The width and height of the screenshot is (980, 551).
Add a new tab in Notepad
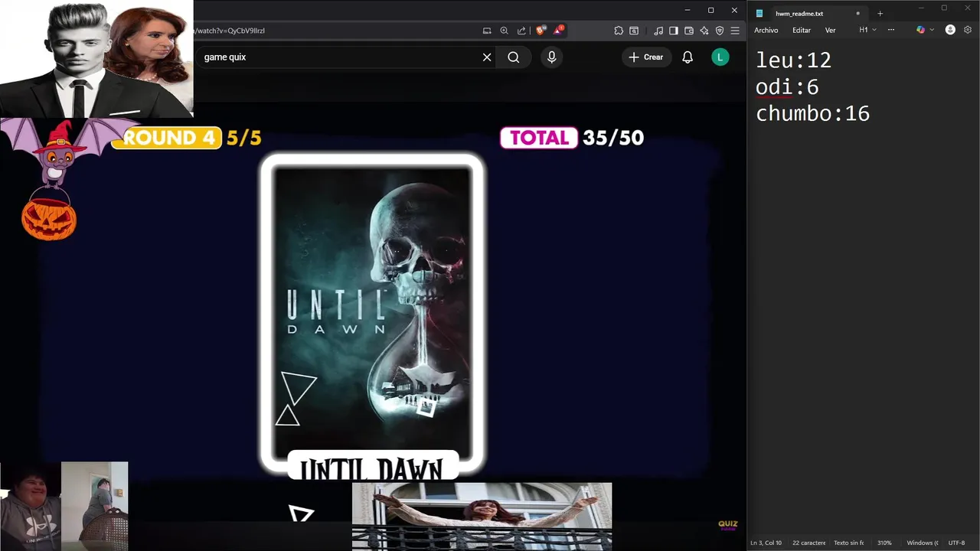click(880, 13)
